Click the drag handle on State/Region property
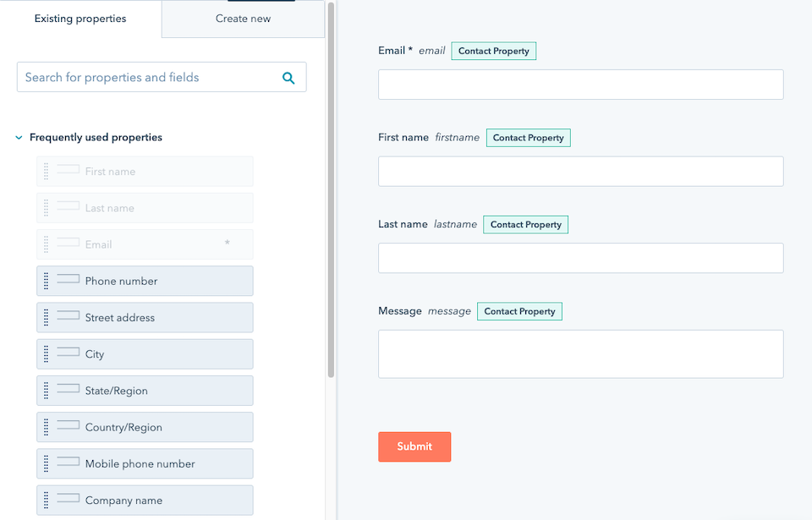This screenshot has width=812, height=520. pos(45,390)
